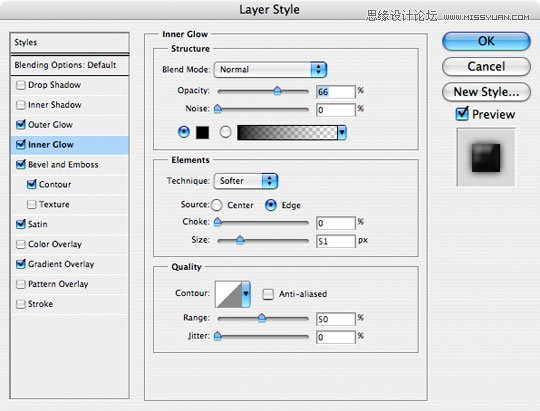This screenshot has height=411, width=540.
Task: Select the gradient fill radio button
Action: (225, 132)
